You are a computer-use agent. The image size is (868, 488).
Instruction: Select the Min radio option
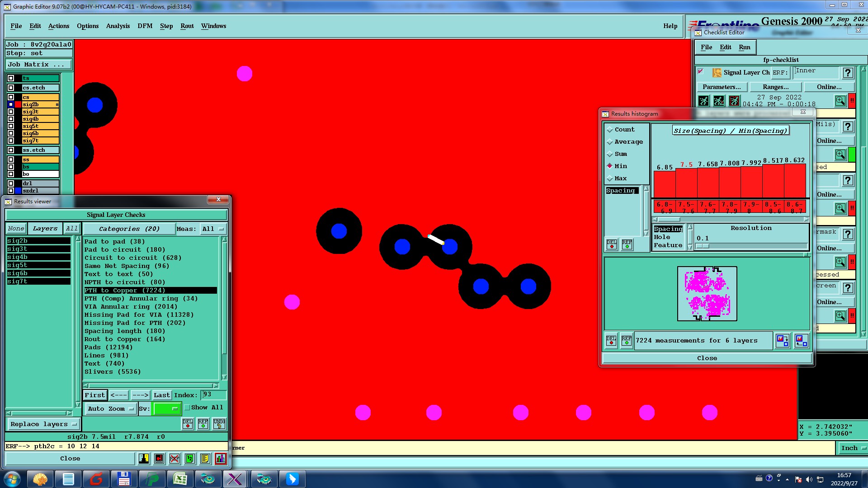617,166
